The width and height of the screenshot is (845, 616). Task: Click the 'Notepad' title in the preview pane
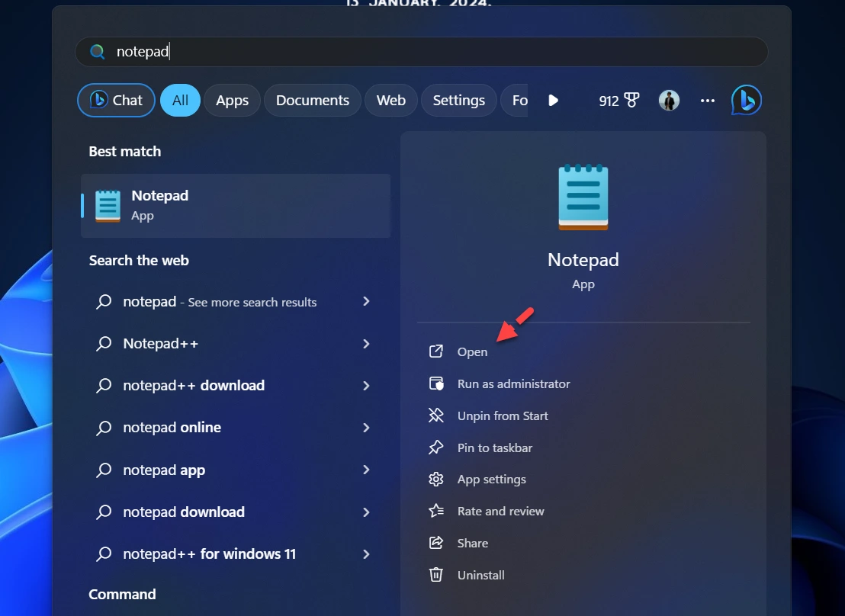[x=583, y=260]
